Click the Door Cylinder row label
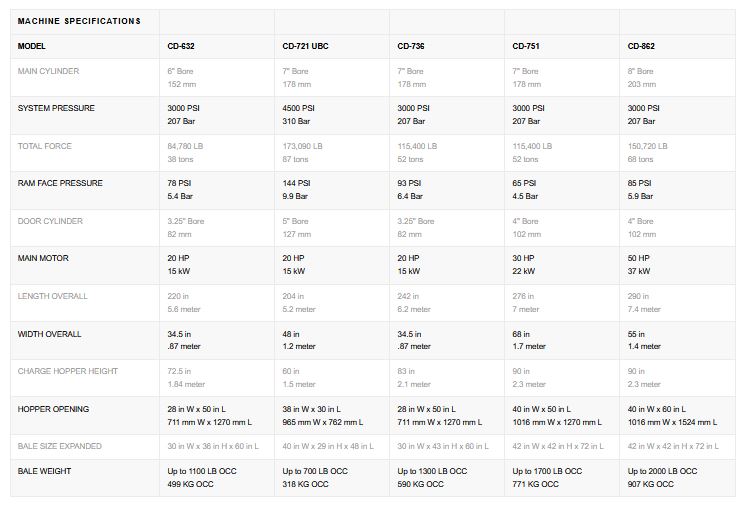The height and width of the screenshot is (527, 748). pyautogui.click(x=50, y=221)
